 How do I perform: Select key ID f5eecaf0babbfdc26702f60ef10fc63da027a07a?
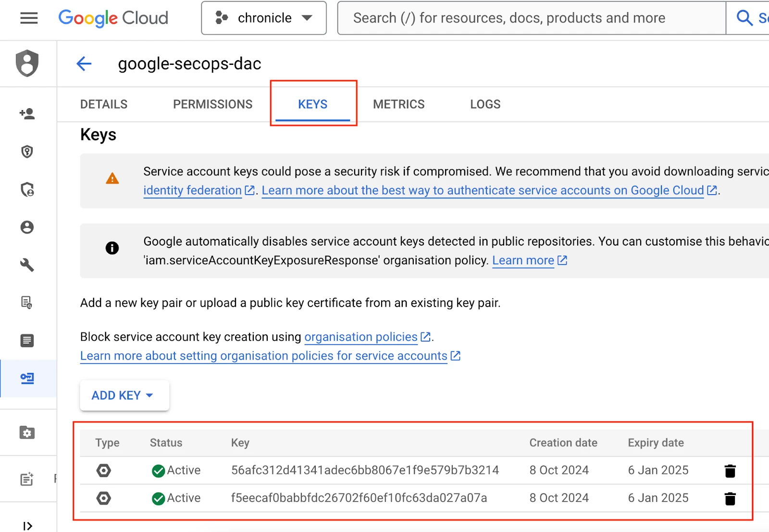(x=359, y=498)
